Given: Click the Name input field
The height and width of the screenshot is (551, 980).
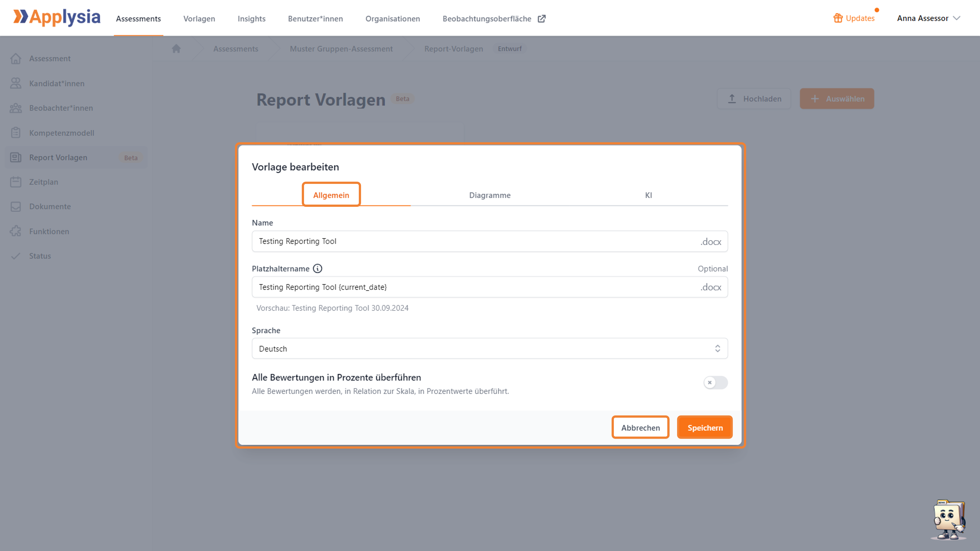Looking at the screenshot, I should coord(490,242).
